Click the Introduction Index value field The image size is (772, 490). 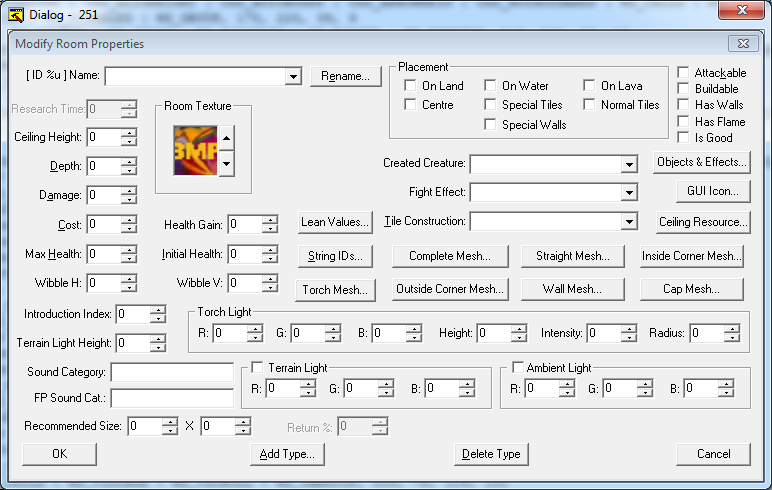pyautogui.click(x=133, y=314)
